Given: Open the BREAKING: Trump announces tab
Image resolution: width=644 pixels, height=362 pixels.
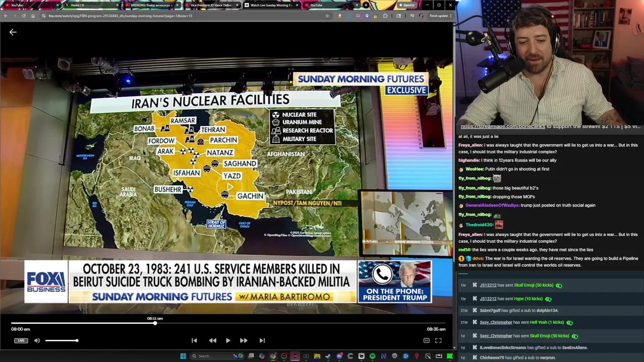Looking at the screenshot, I should pos(151,5).
